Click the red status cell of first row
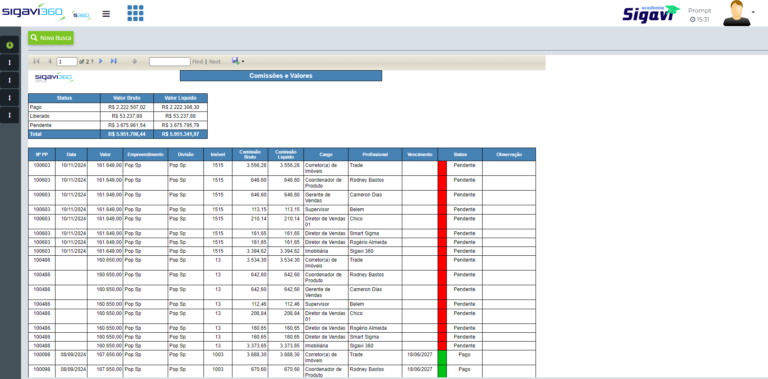768x379 pixels. coord(442,168)
